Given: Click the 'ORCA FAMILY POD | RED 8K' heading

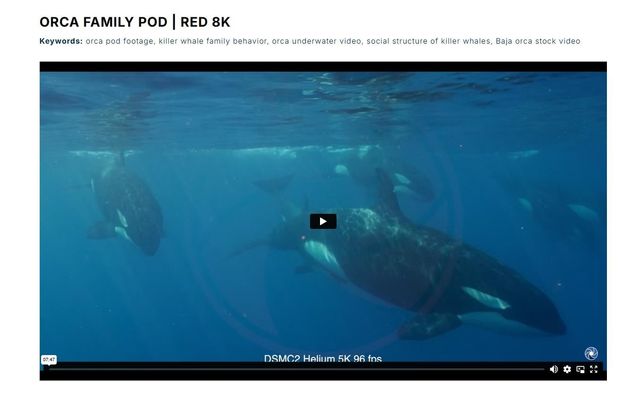Looking at the screenshot, I should 135,22.
